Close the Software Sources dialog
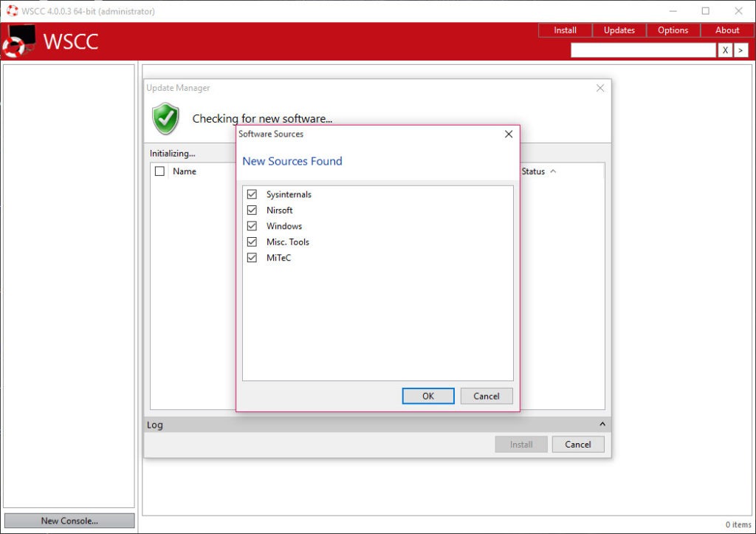This screenshot has width=756, height=534. (509, 134)
